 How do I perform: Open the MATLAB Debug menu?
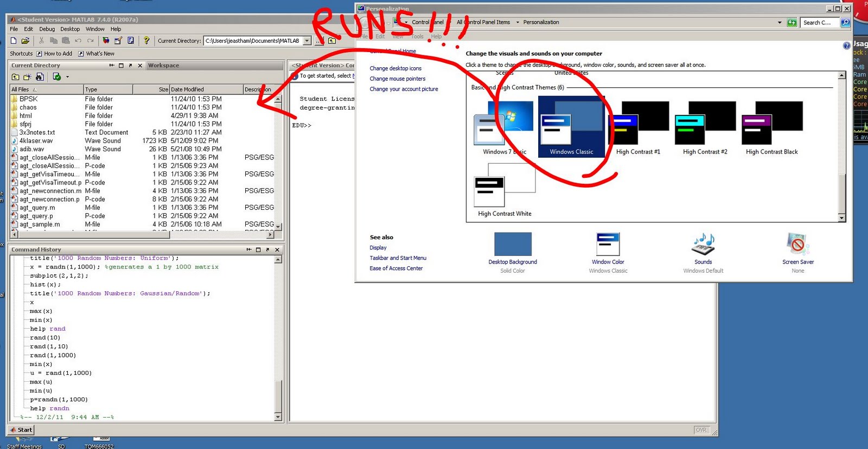(x=47, y=29)
